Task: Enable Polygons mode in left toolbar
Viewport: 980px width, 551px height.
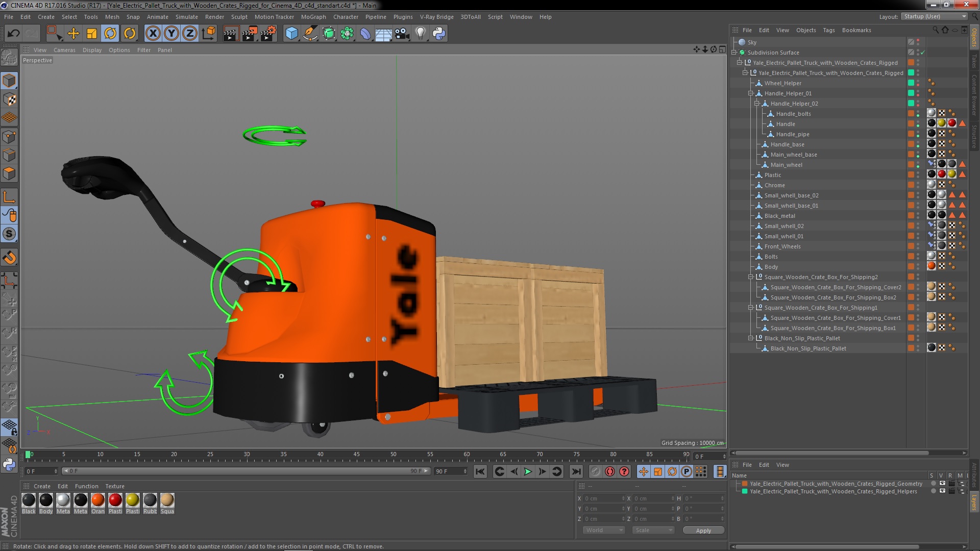Action: click(x=9, y=173)
